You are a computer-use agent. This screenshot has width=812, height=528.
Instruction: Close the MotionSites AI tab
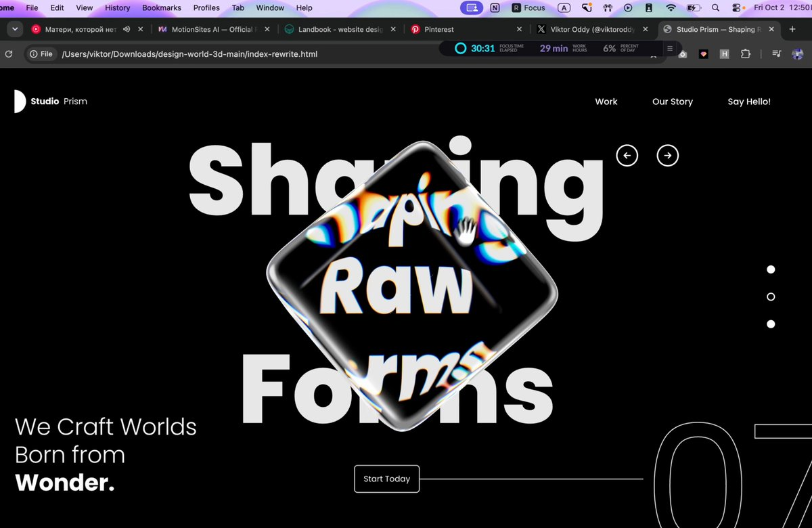pyautogui.click(x=267, y=29)
